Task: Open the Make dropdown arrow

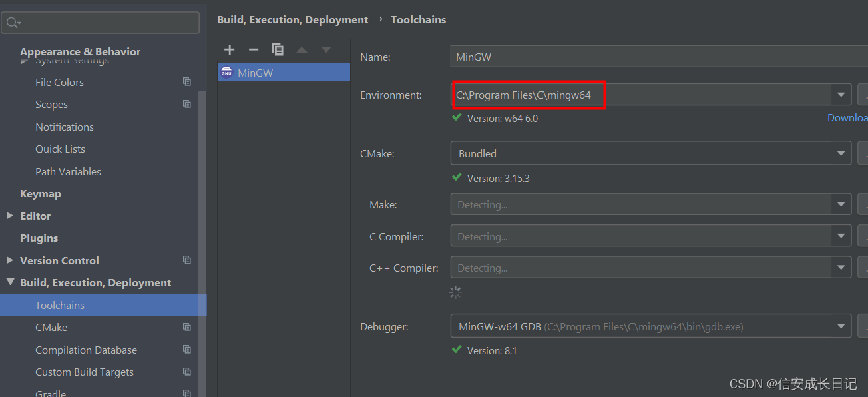Action: tap(841, 204)
